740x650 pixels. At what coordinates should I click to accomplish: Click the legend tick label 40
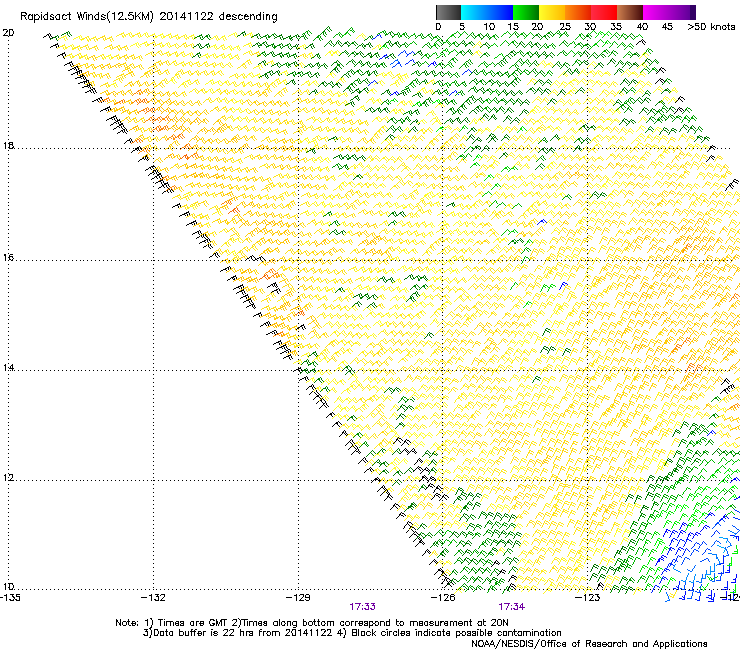click(x=642, y=27)
